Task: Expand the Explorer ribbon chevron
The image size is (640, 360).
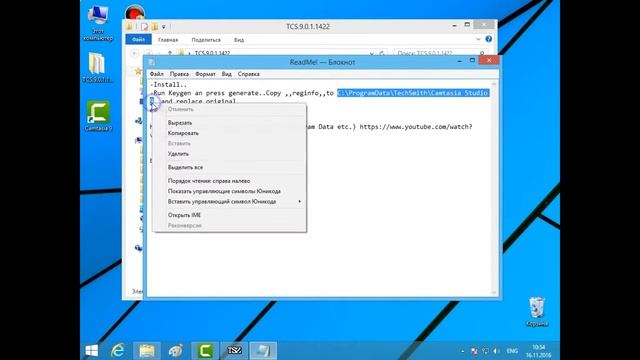Action: click(478, 39)
